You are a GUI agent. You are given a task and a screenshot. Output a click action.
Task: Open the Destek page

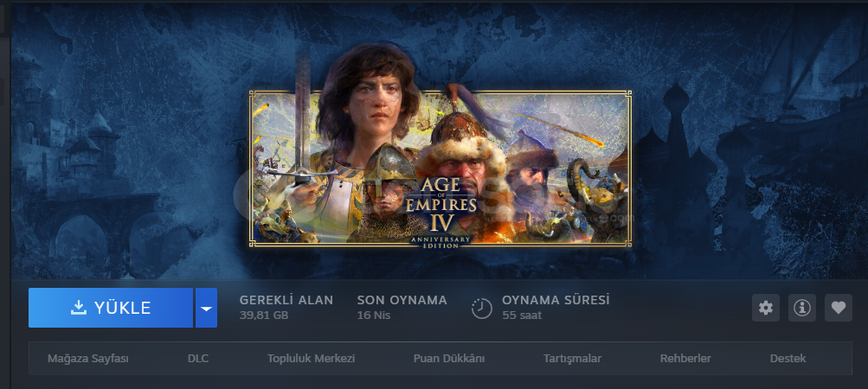click(788, 359)
